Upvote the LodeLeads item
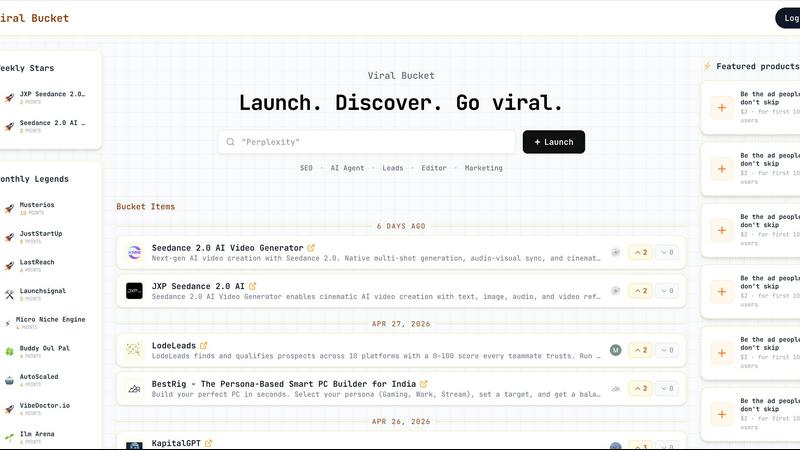 pyautogui.click(x=640, y=350)
